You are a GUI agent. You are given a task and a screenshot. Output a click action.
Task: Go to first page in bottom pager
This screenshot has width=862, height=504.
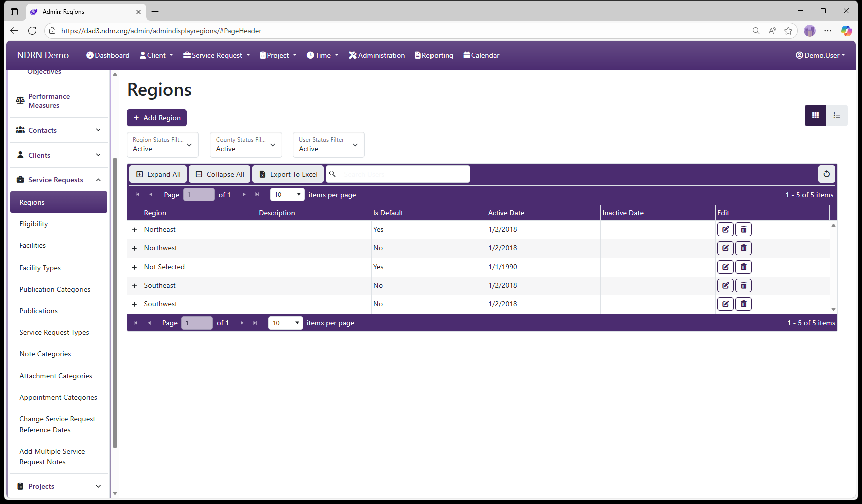point(135,323)
